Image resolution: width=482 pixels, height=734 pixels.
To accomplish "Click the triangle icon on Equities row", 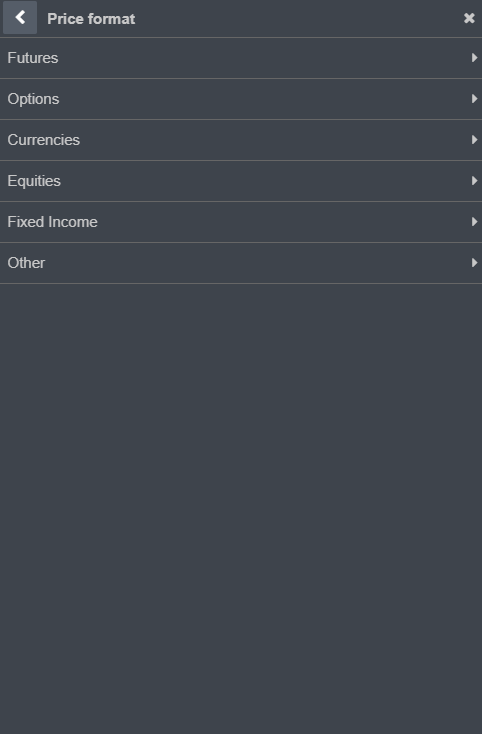I will point(475,181).
